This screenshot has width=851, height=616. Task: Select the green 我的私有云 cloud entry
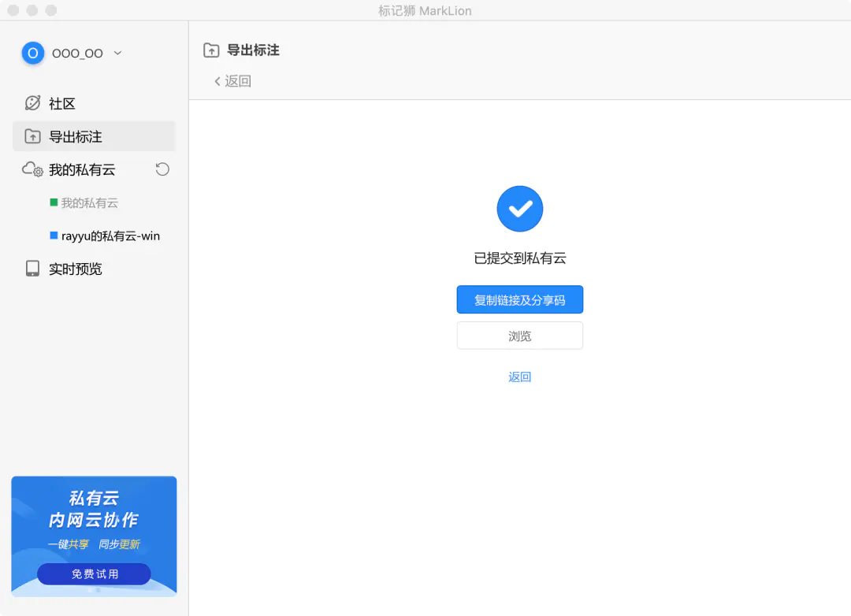(x=89, y=203)
